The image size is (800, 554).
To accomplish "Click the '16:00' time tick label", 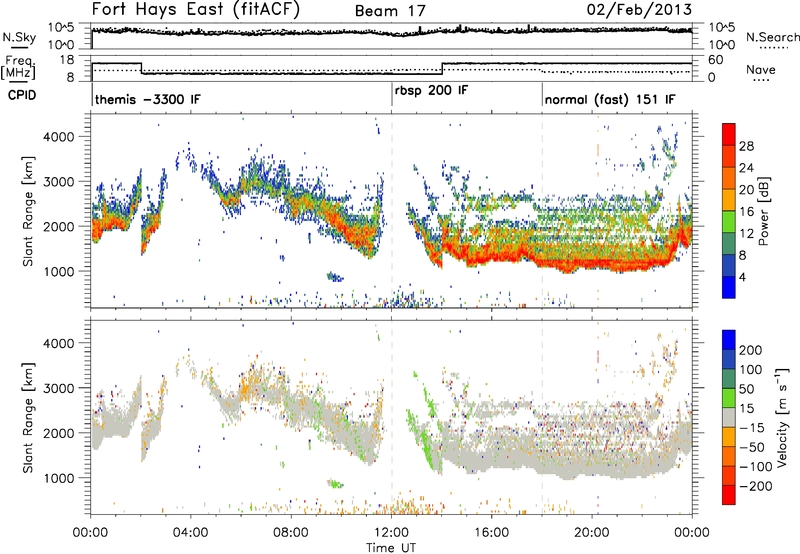I will tap(491, 533).
